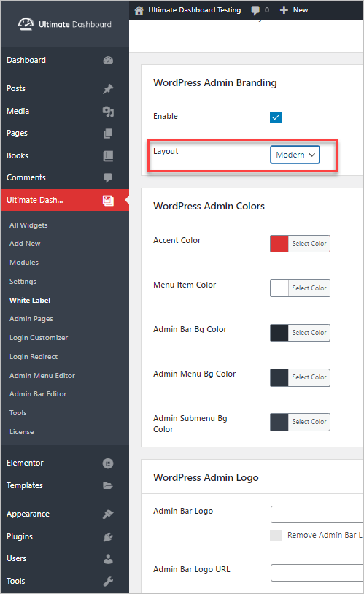
Task: Open Tools submenu under Ultimate Dashboard
Action: pyautogui.click(x=18, y=412)
